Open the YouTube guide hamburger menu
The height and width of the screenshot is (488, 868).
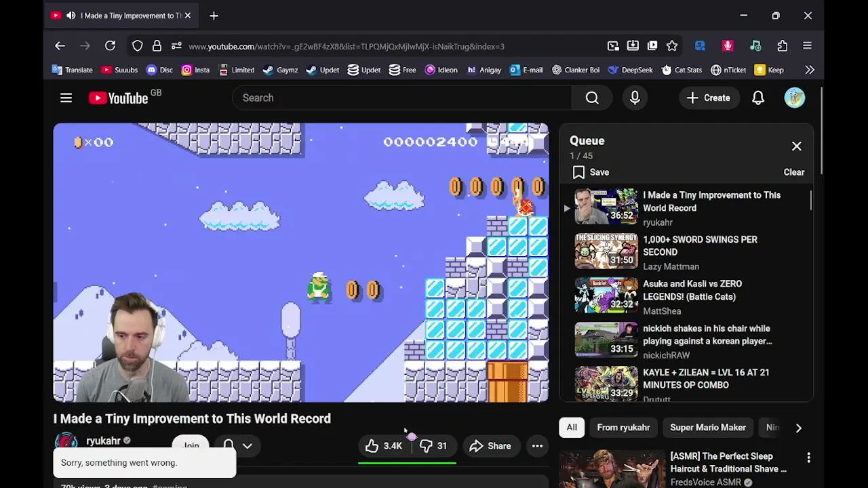pyautogui.click(x=66, y=98)
